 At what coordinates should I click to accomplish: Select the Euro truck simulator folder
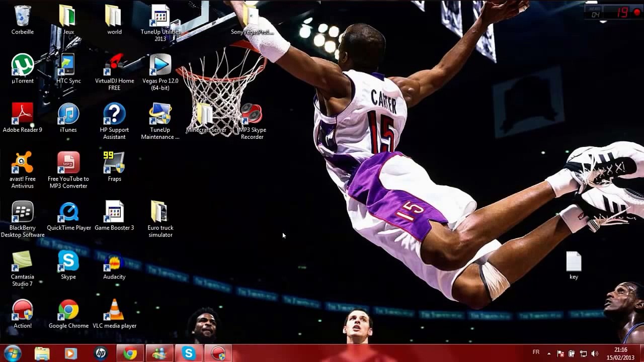[160, 212]
